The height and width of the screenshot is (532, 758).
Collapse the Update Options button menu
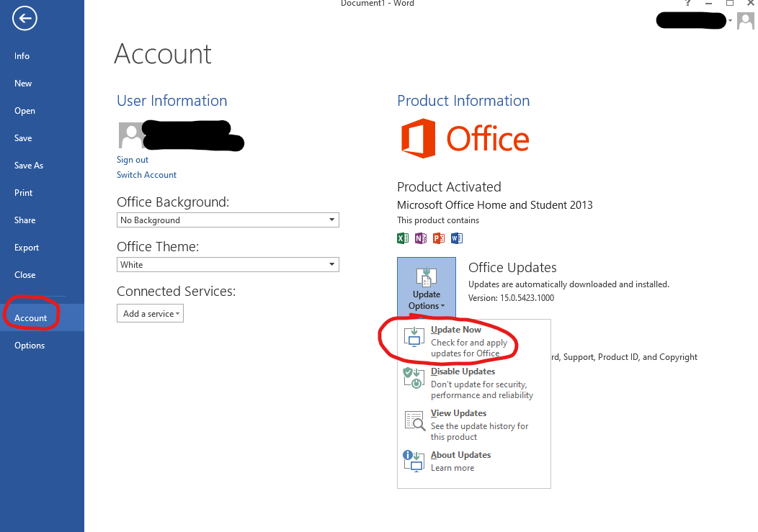click(427, 288)
